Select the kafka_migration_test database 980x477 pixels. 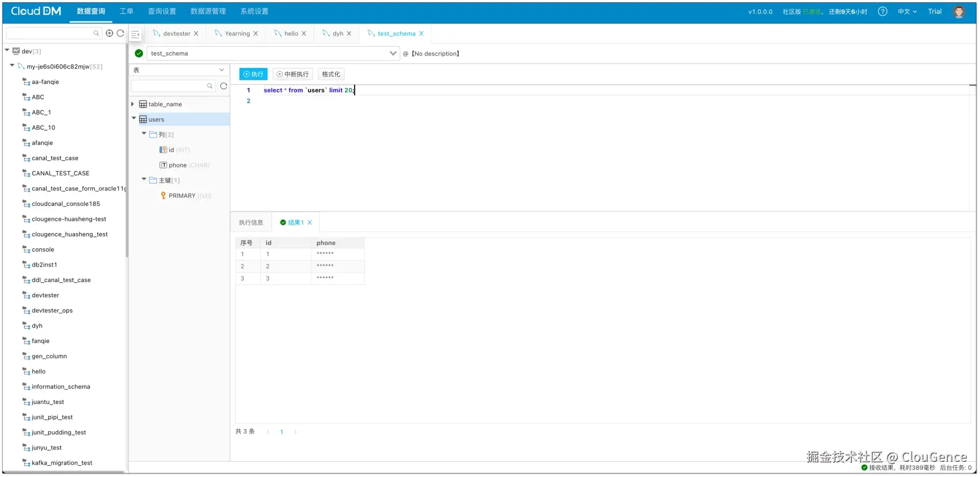pos(62,463)
